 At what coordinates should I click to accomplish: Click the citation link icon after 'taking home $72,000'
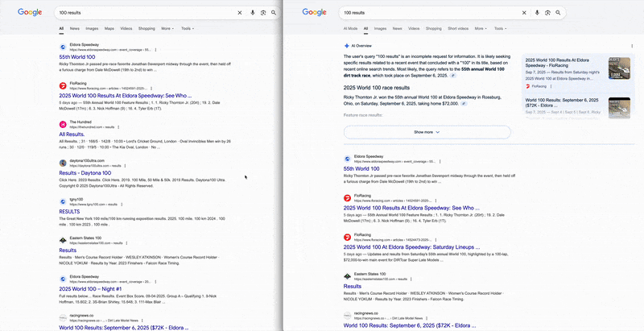[464, 105]
